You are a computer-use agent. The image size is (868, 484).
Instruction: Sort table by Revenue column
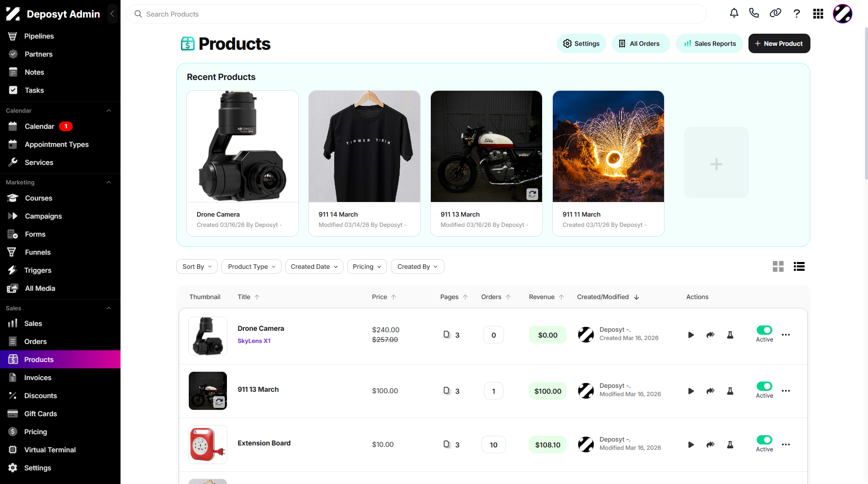coord(546,297)
